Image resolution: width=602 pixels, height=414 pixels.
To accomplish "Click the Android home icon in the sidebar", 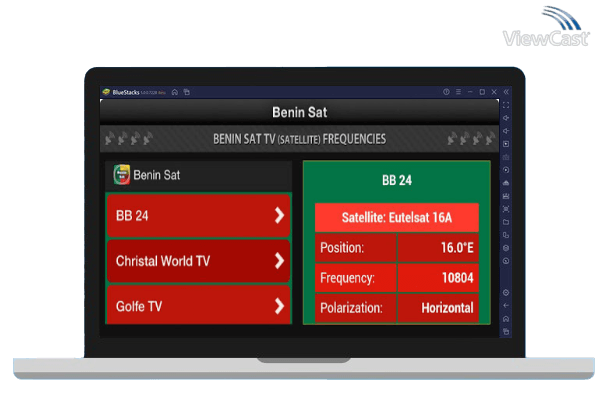I will (x=506, y=319).
